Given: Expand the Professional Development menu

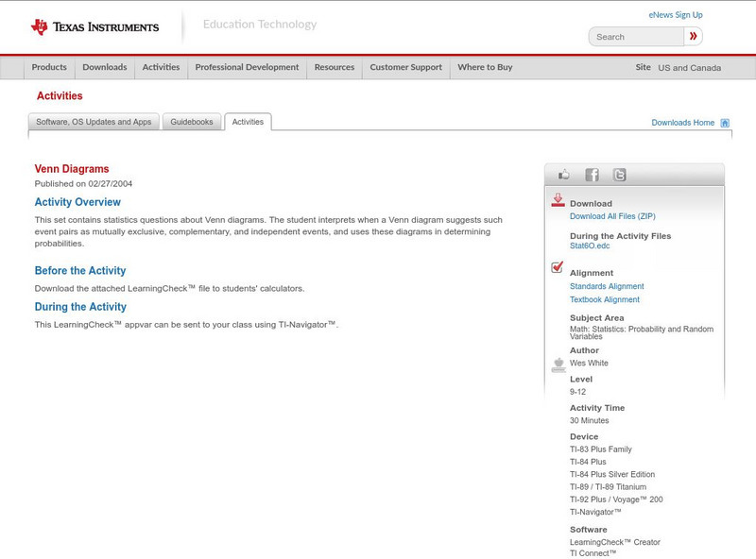Looking at the screenshot, I should (x=247, y=68).
